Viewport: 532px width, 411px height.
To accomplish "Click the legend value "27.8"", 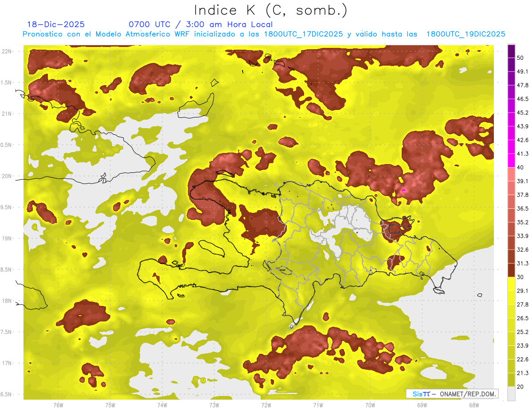I will click(x=523, y=305).
